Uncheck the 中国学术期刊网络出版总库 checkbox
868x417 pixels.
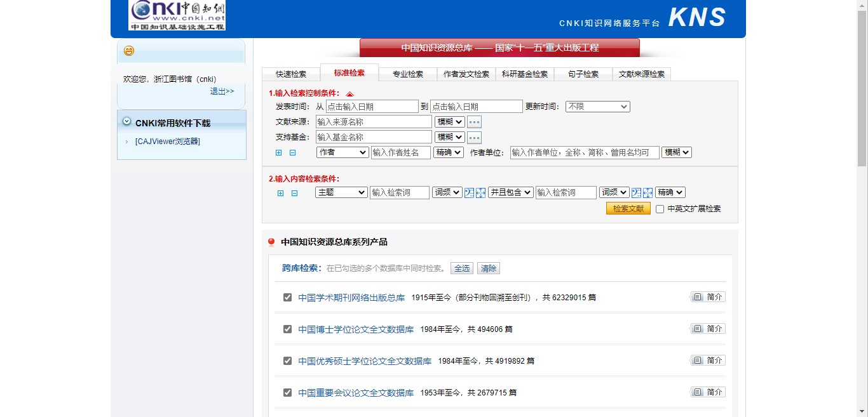pos(287,297)
